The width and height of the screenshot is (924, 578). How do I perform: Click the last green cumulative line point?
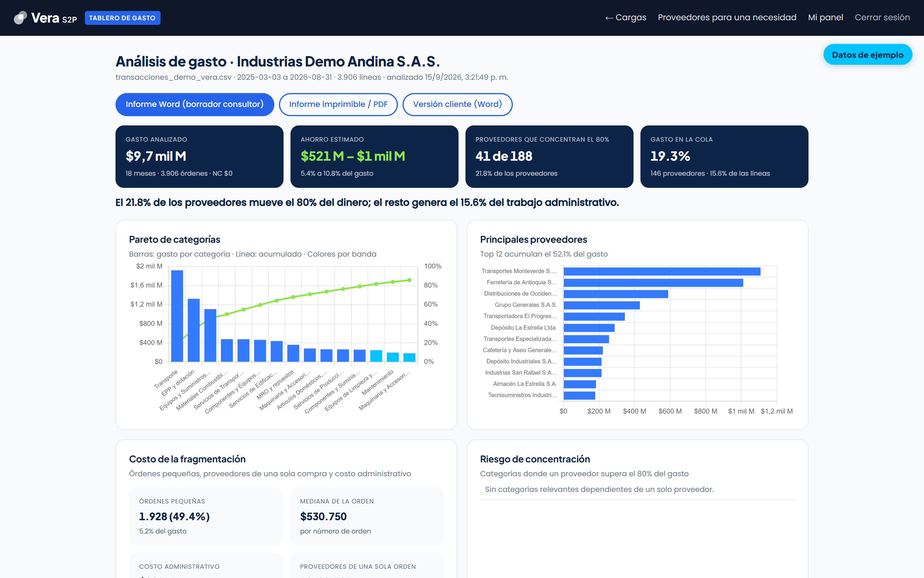(x=409, y=280)
